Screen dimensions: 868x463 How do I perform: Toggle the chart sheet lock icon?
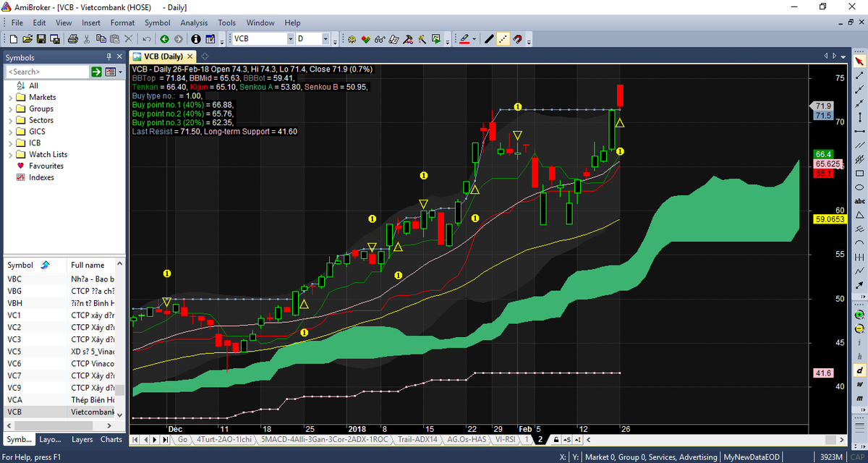point(555,439)
